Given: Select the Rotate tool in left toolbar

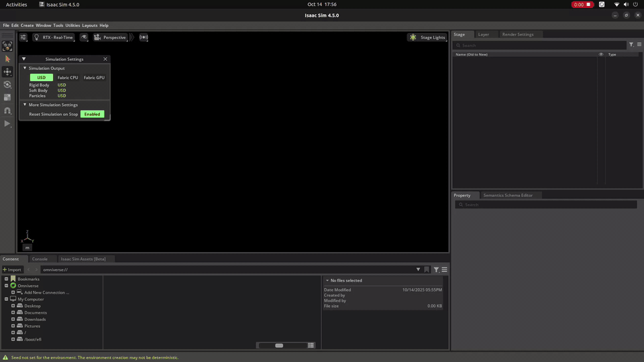Looking at the screenshot, I should (x=7, y=84).
